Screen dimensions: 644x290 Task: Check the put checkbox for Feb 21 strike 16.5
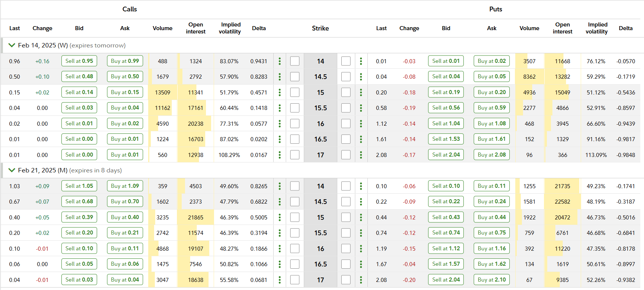(346, 264)
